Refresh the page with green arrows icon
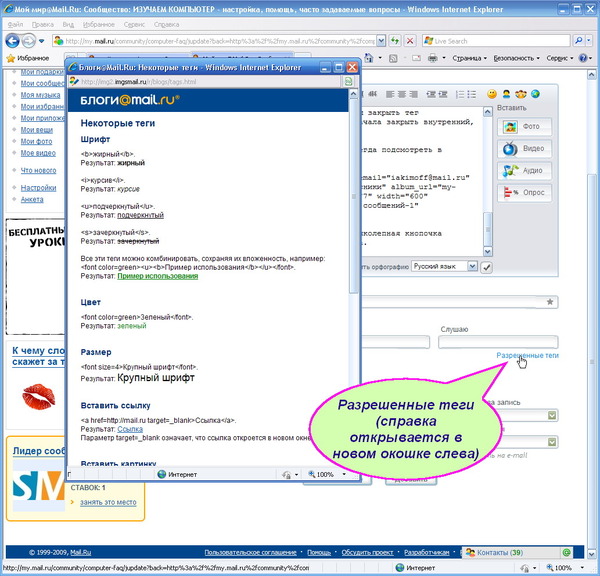Screen dimensions: 600x576 coord(395,41)
